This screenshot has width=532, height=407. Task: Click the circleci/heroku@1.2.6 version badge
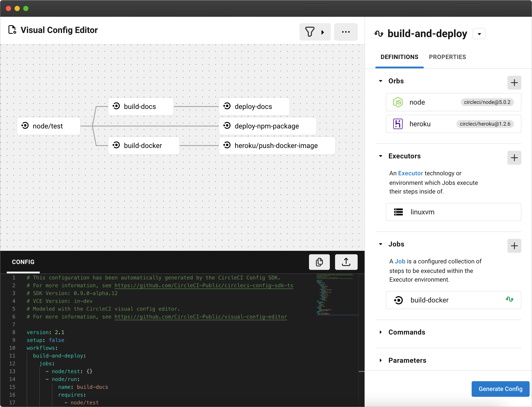point(485,124)
